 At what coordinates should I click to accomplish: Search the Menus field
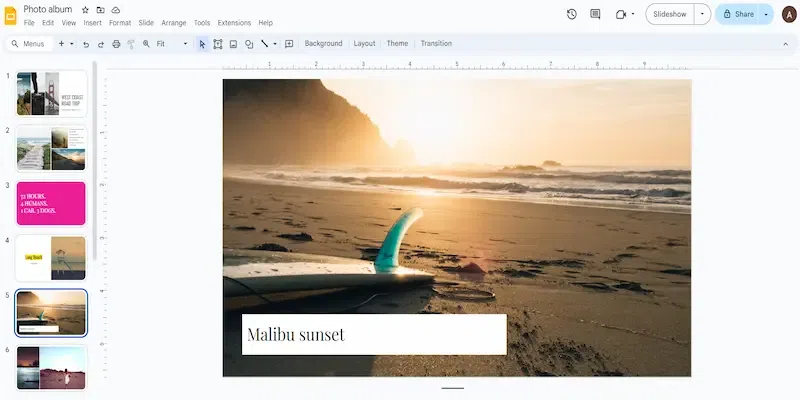[30, 44]
